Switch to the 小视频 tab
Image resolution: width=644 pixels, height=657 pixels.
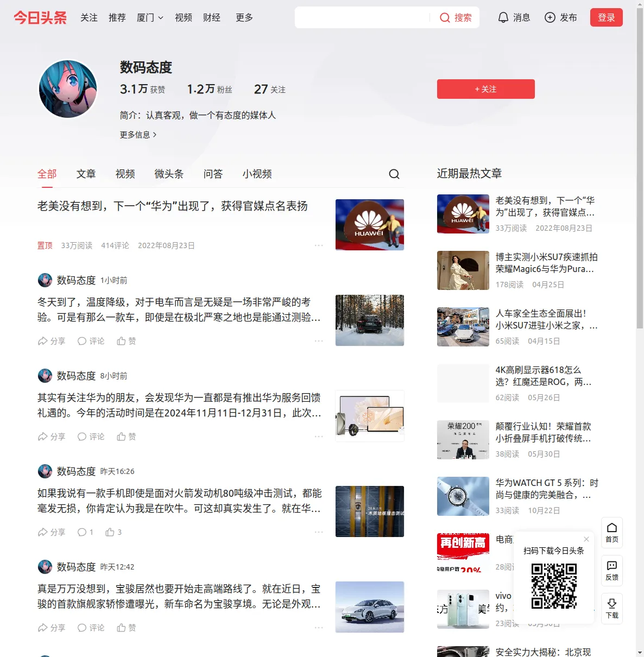[257, 174]
